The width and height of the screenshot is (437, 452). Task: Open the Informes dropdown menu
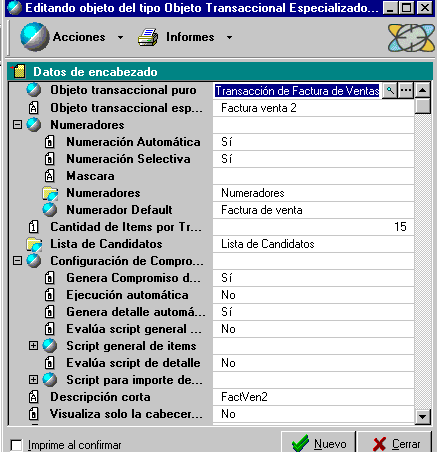coord(229,37)
